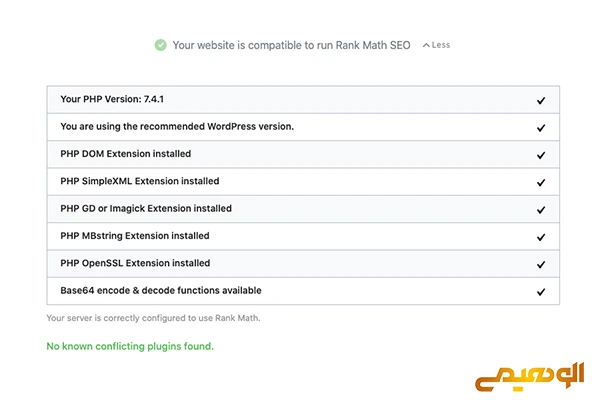
Task: Click the server correctly configured note
Action: pos(153,318)
